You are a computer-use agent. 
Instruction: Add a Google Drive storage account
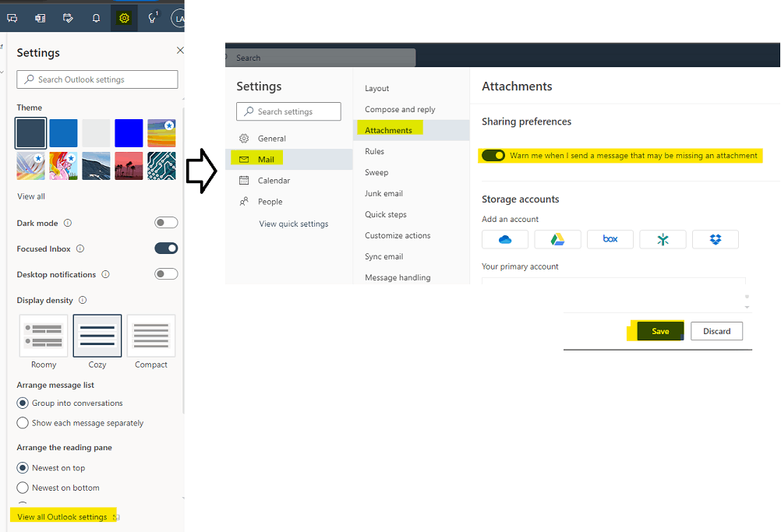557,239
